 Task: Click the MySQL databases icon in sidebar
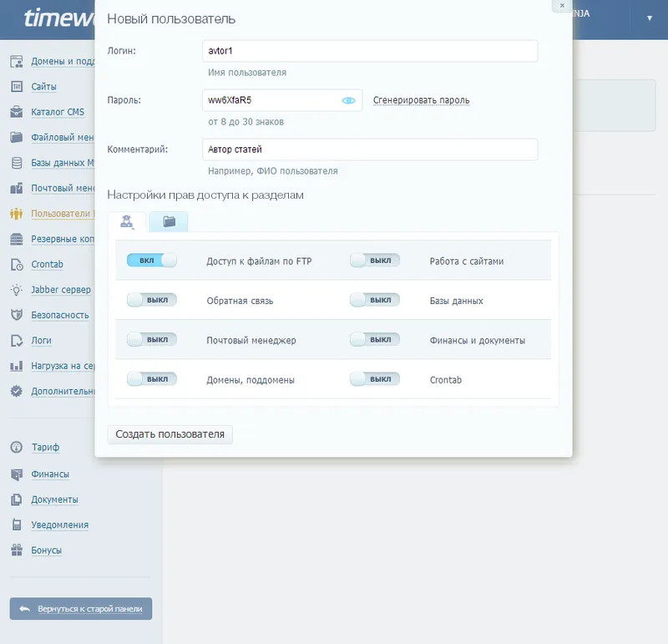tap(16, 163)
